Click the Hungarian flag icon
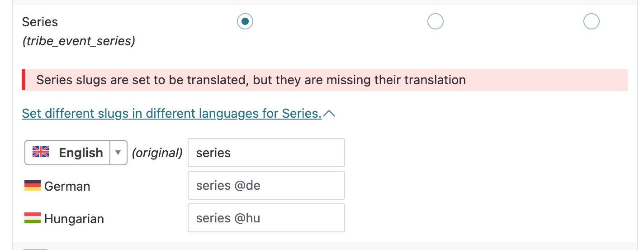The width and height of the screenshot is (644, 250). pos(33,218)
